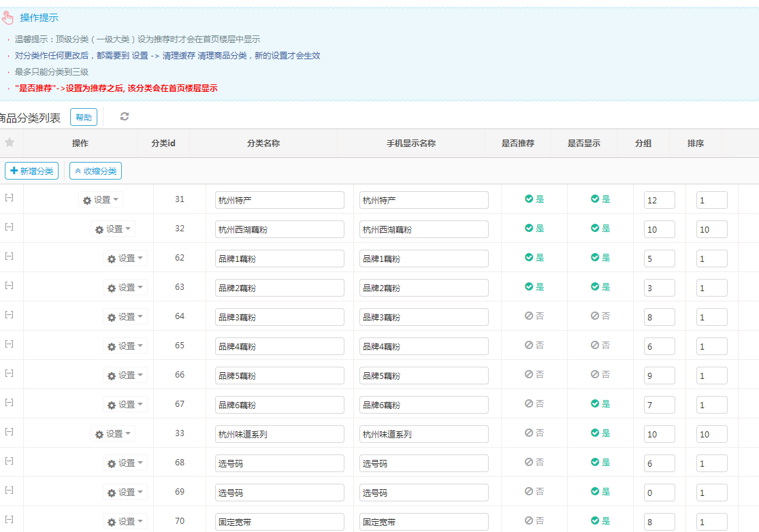
Task: Click gear icon for category id 31
Action: pyautogui.click(x=87, y=200)
